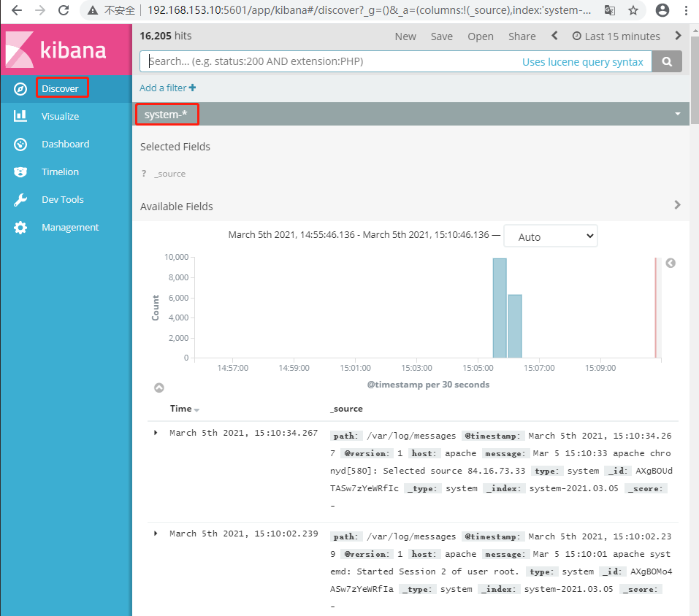Click New to start a new search

click(x=405, y=36)
